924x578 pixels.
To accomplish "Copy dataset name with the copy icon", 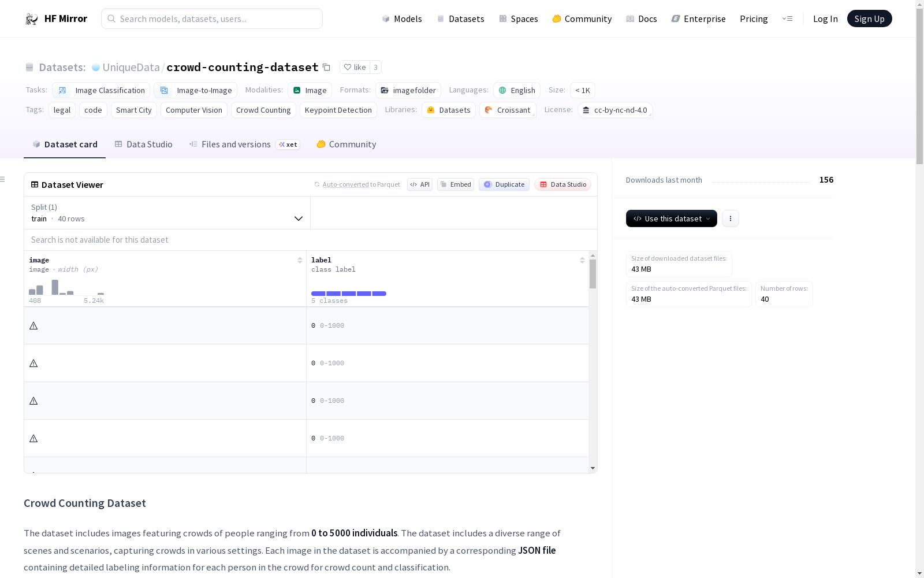I will [x=326, y=68].
